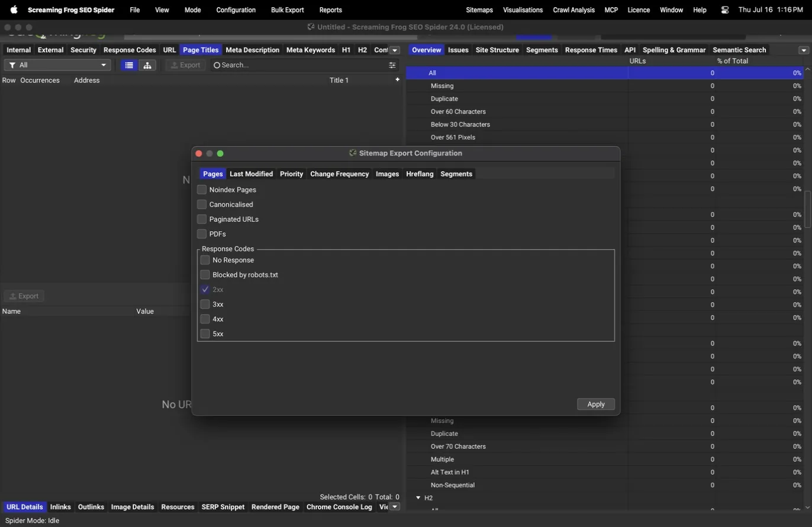The height and width of the screenshot is (527, 812).
Task: Open the Visualisations menu
Action: (x=523, y=10)
